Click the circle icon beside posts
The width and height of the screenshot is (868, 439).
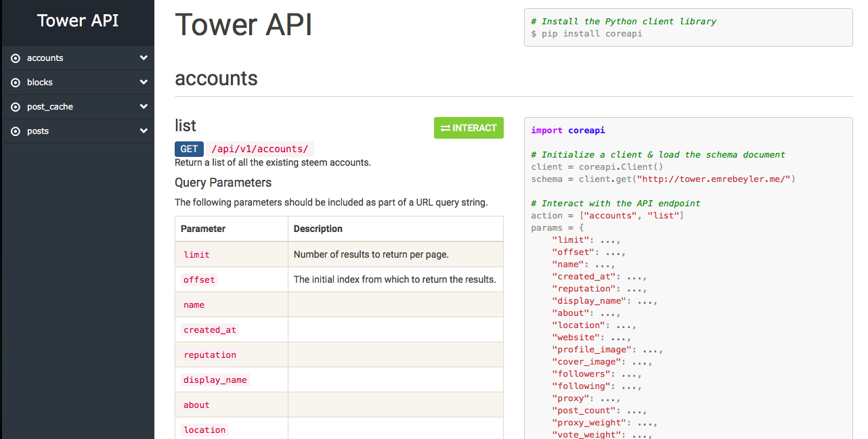click(x=16, y=131)
